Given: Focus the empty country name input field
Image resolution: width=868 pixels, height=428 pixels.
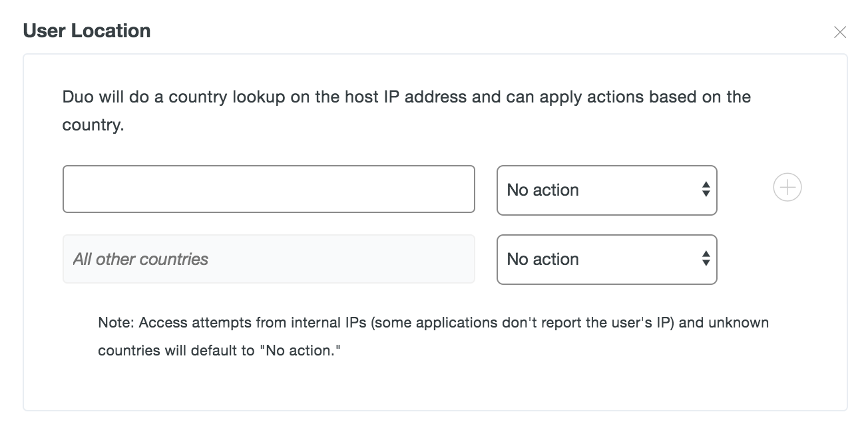Looking at the screenshot, I should coord(268,189).
